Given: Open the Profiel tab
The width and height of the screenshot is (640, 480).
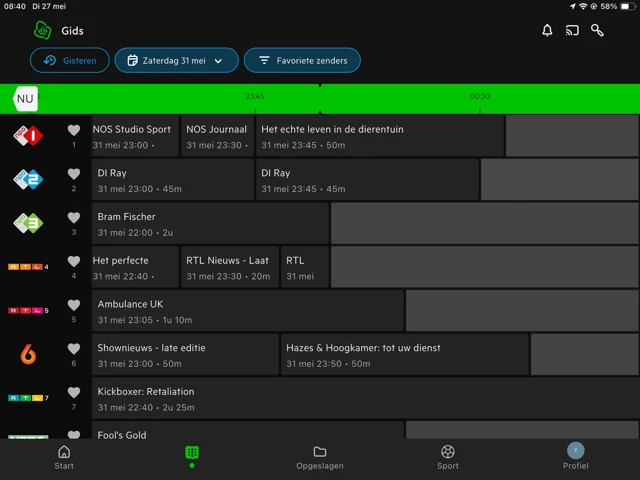Looking at the screenshot, I should click(576, 458).
